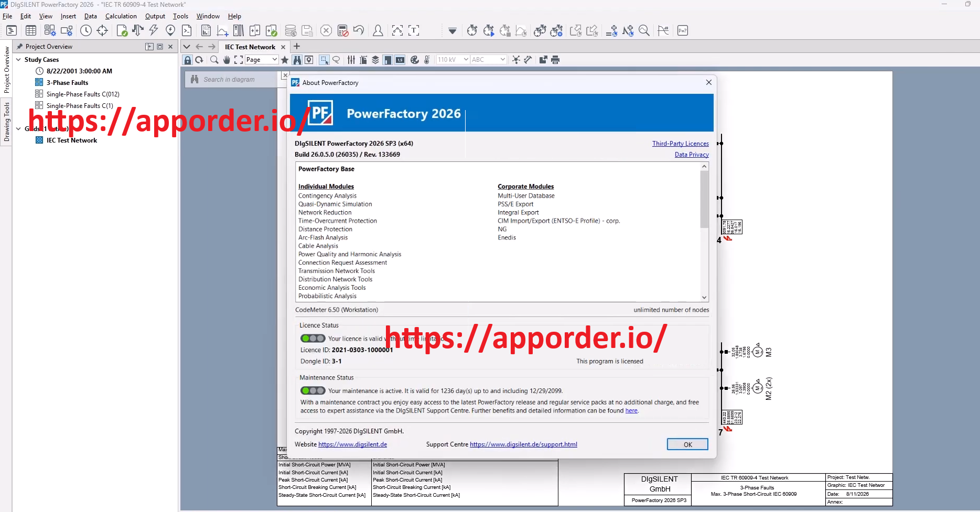Open the www.digsilent.de website link
Screen dimensions: 980x512
[x=352, y=444]
